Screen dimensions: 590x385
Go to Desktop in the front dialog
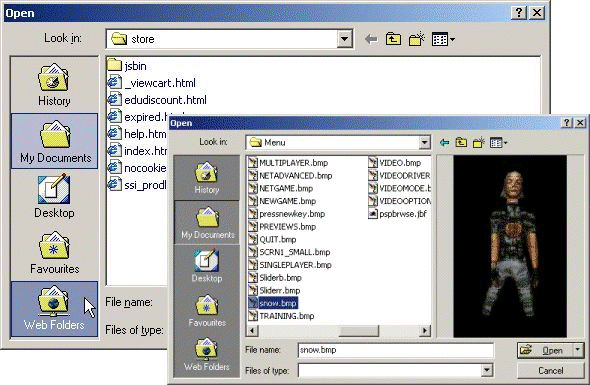207,266
